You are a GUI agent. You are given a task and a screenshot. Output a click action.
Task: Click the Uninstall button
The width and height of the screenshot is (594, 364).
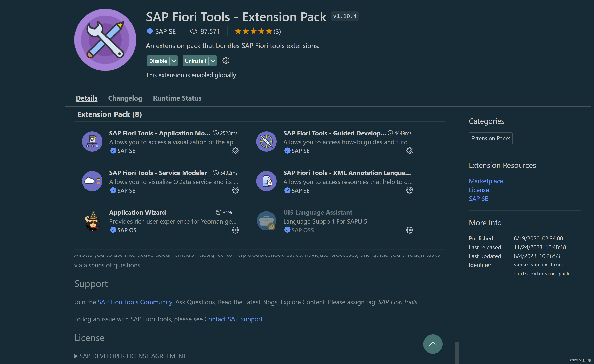click(195, 61)
